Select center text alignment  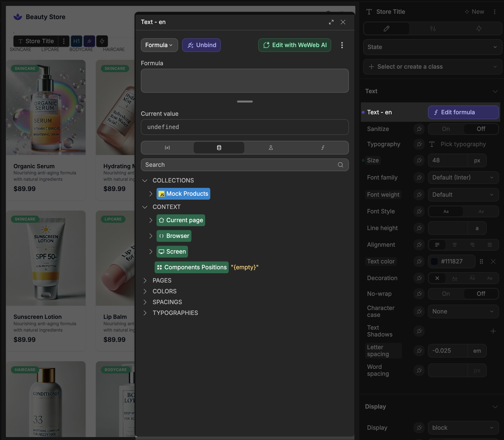(x=454, y=245)
